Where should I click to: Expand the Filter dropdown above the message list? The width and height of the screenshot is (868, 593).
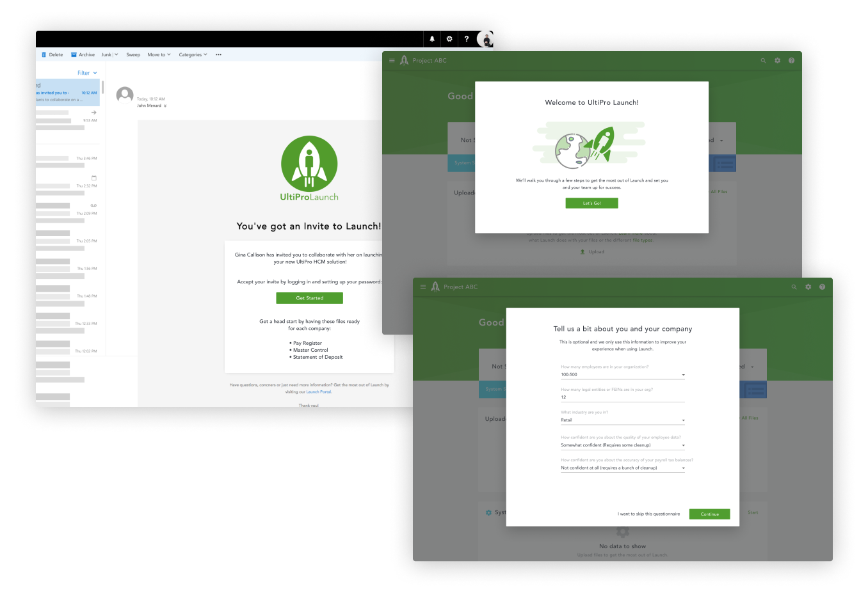click(x=87, y=73)
